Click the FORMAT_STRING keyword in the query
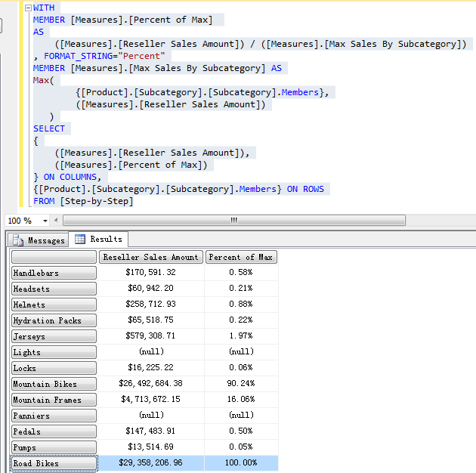The height and width of the screenshot is (473, 476). [79, 56]
